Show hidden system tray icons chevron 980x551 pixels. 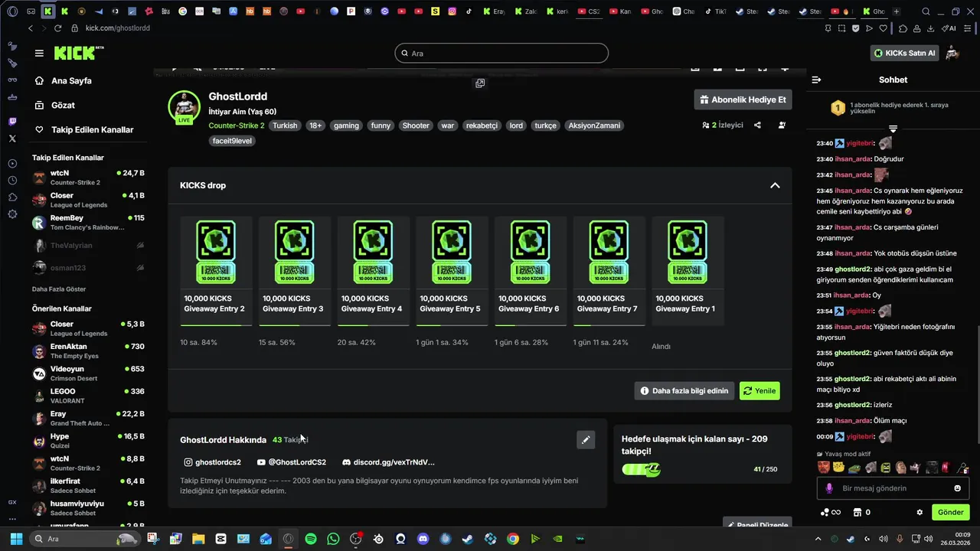coord(818,539)
